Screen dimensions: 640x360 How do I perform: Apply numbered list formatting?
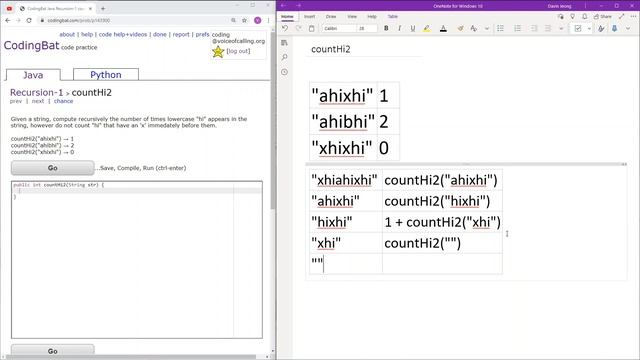pos(518,28)
